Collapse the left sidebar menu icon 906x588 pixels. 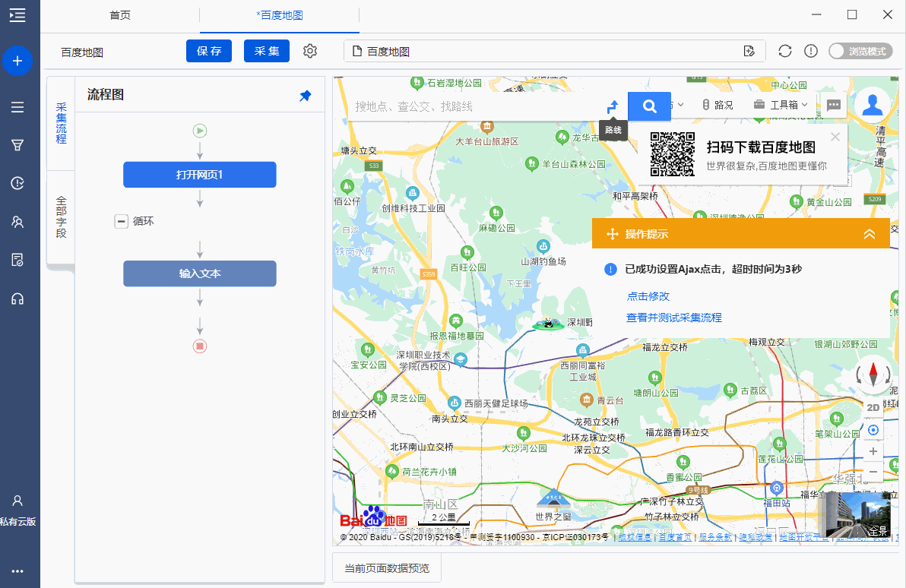click(17, 15)
